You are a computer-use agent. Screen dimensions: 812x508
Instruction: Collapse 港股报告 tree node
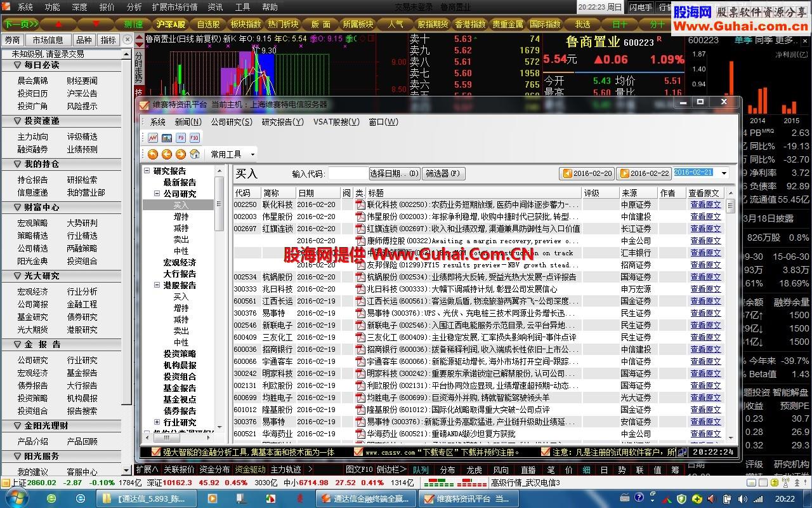pos(157,285)
